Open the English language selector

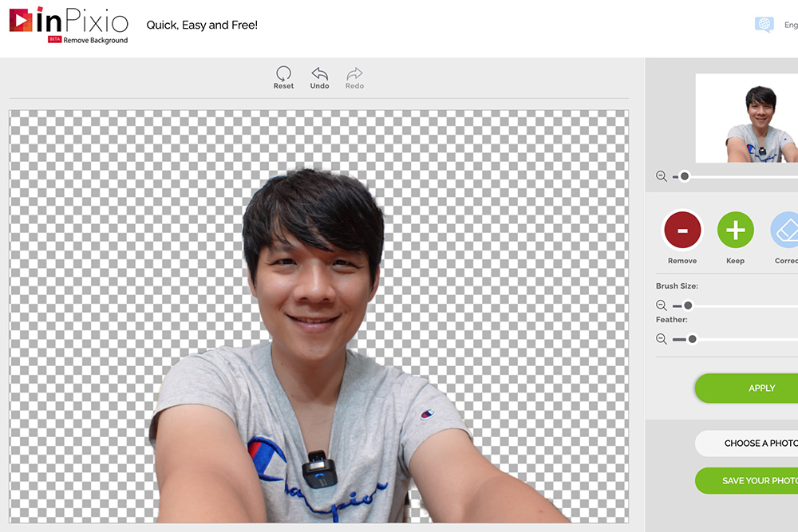[x=790, y=26]
